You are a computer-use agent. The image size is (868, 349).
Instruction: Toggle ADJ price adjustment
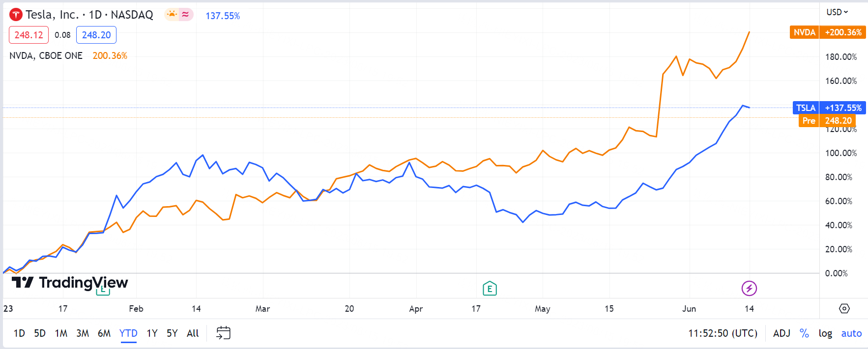pyautogui.click(x=781, y=333)
